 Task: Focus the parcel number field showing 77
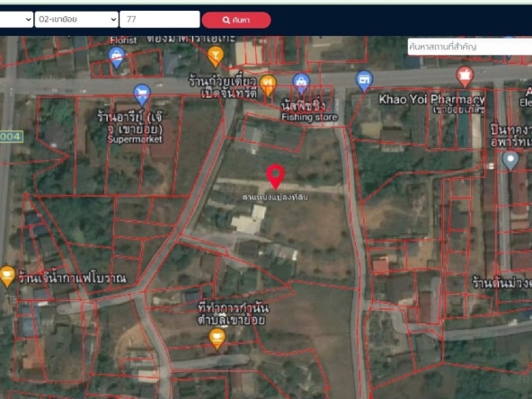click(x=160, y=20)
